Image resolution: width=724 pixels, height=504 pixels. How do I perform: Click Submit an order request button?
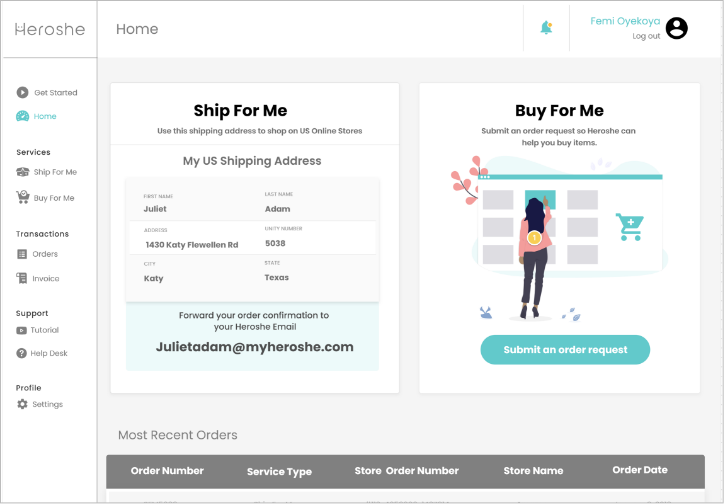pyautogui.click(x=565, y=349)
